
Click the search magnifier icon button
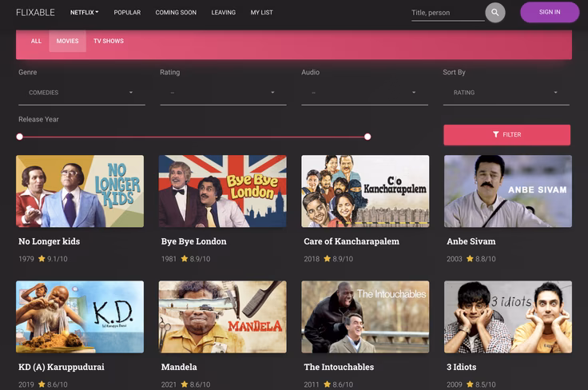[x=495, y=12]
